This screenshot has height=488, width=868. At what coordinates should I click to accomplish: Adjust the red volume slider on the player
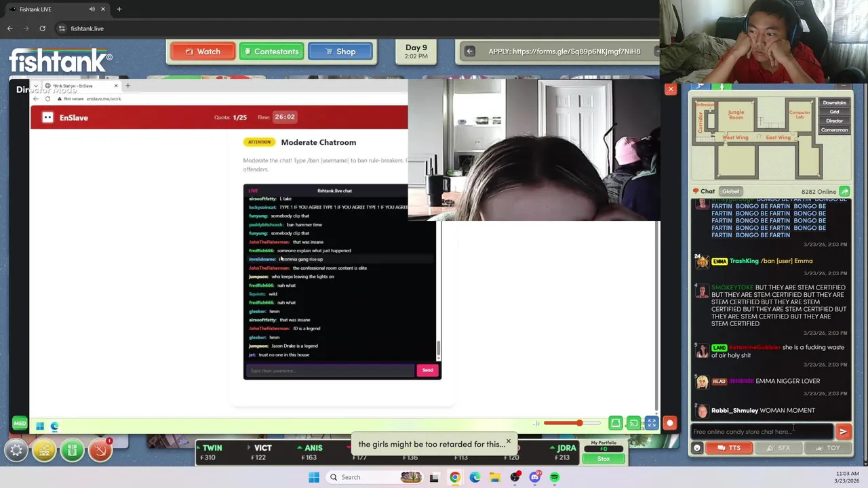coord(572,424)
